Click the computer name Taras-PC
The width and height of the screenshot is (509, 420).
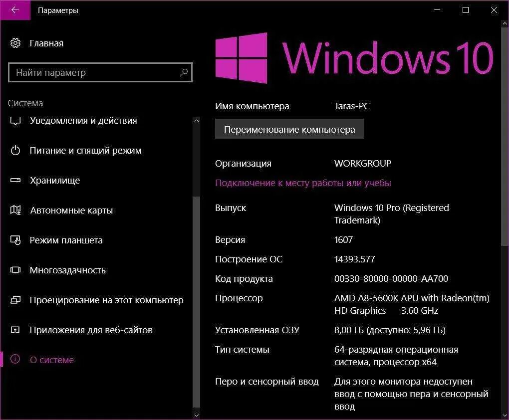[x=352, y=106]
